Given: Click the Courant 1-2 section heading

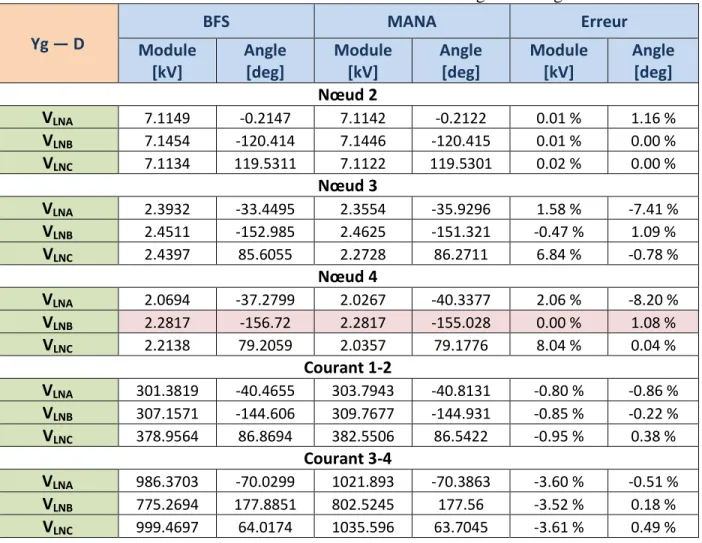Looking at the screenshot, I should point(348,367).
